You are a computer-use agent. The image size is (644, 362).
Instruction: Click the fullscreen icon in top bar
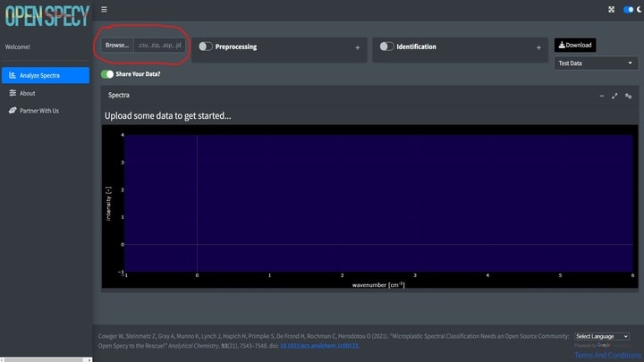pyautogui.click(x=611, y=9)
